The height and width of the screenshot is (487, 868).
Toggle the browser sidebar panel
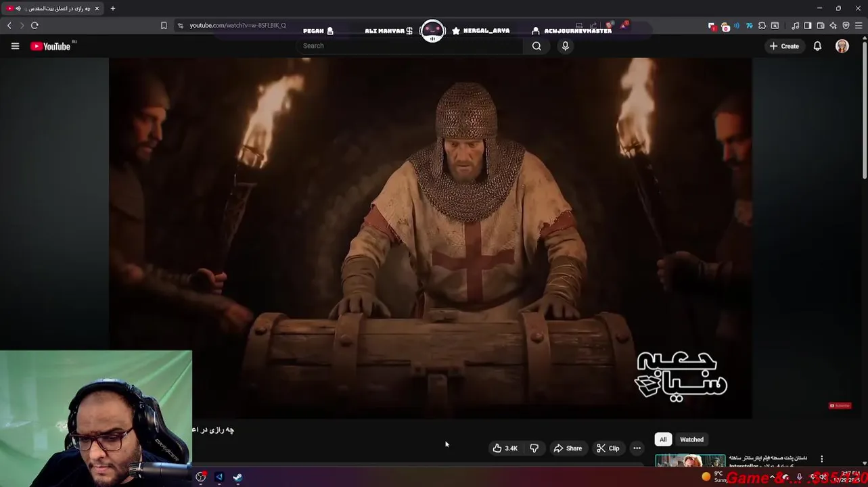tap(808, 26)
